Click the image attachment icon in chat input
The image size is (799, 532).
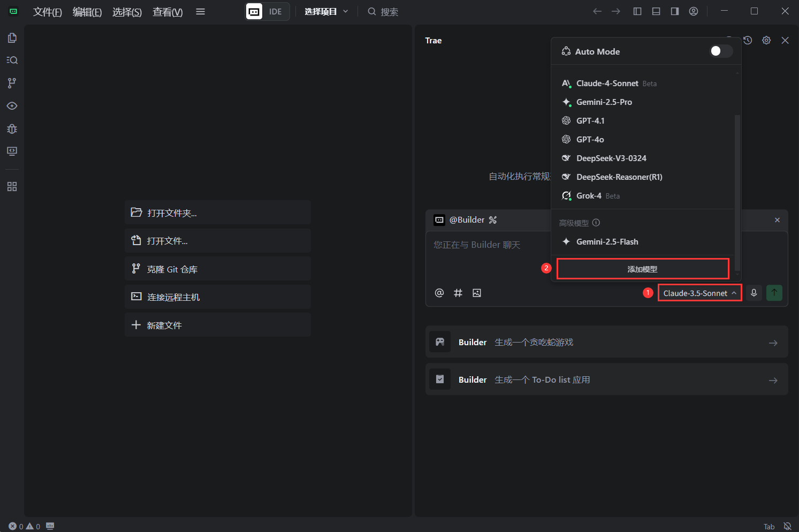(x=477, y=293)
